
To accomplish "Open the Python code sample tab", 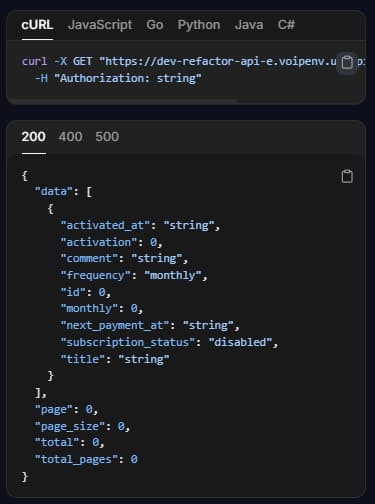I will pyautogui.click(x=199, y=25).
